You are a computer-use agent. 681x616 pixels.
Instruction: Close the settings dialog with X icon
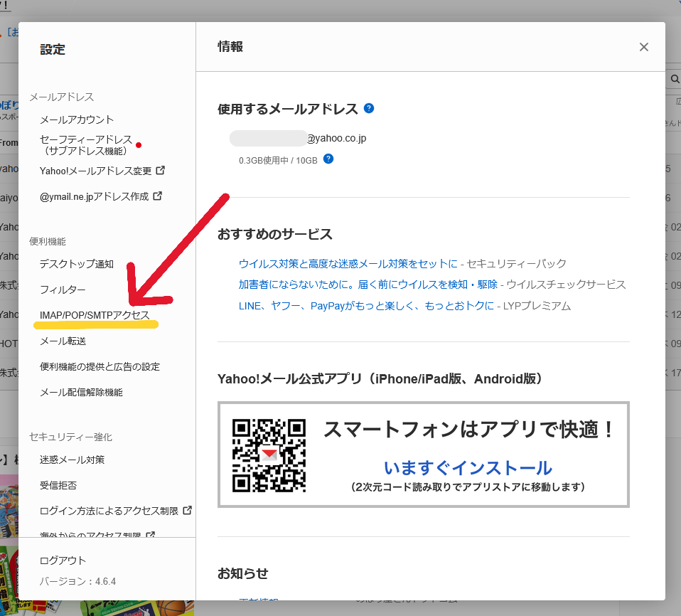(643, 47)
